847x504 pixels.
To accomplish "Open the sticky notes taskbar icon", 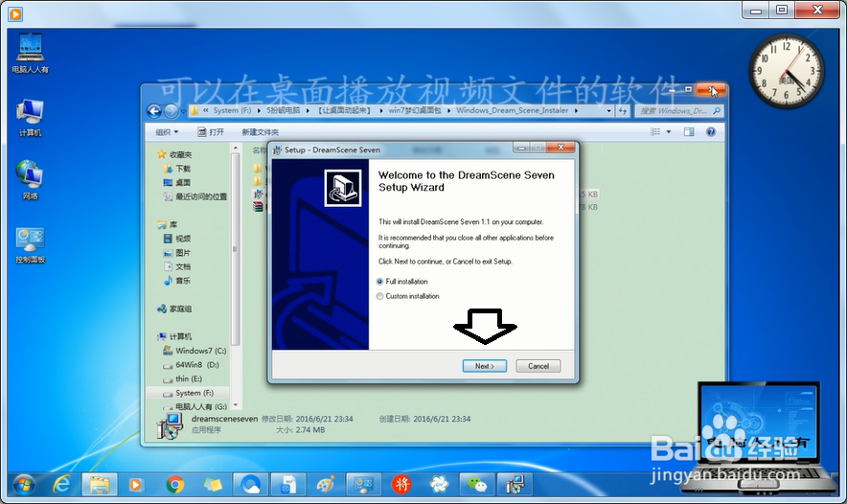I will (x=213, y=485).
